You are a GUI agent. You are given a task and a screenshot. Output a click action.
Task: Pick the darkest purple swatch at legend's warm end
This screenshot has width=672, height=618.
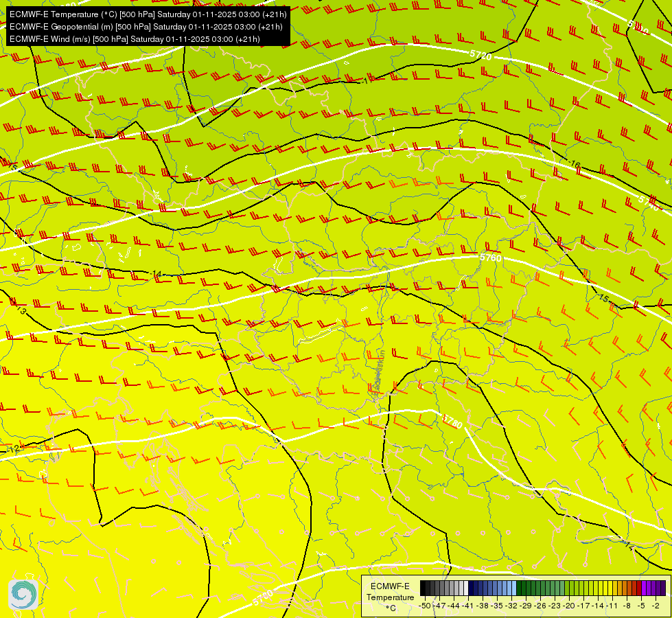tap(664, 588)
